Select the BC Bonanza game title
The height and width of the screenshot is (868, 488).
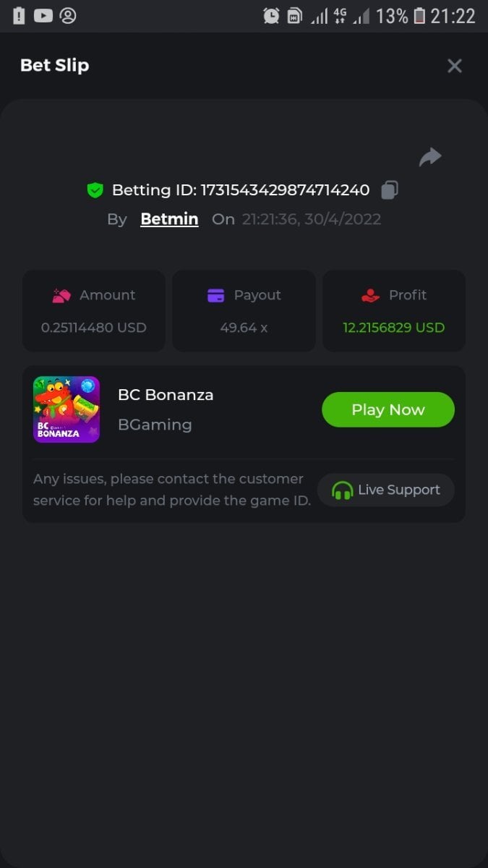[166, 395]
